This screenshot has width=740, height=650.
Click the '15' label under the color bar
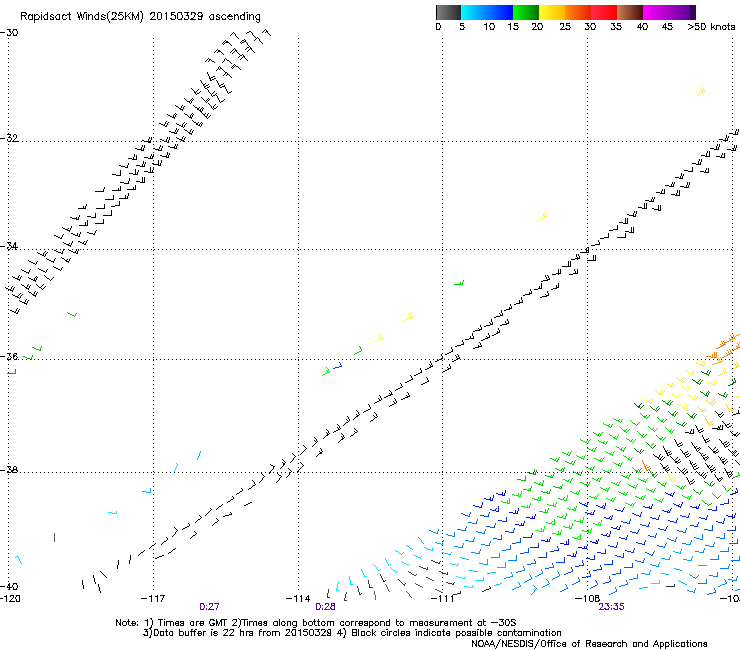[x=513, y=27]
